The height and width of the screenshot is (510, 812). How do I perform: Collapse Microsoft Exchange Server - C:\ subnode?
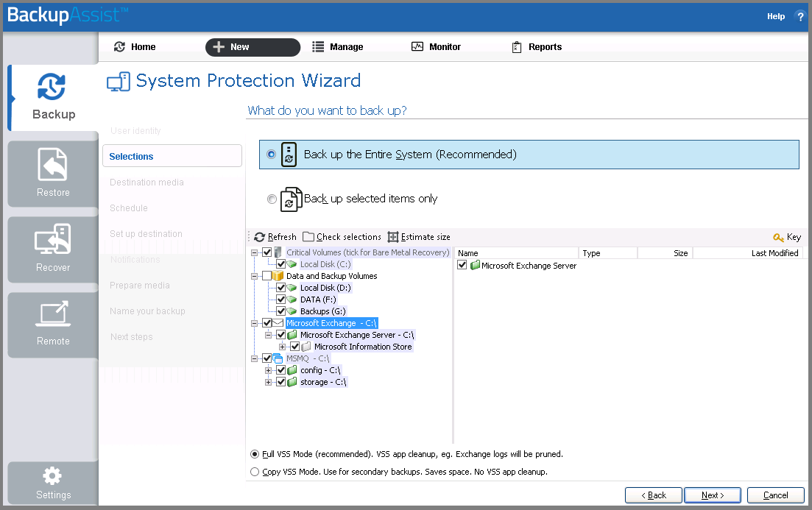click(268, 335)
